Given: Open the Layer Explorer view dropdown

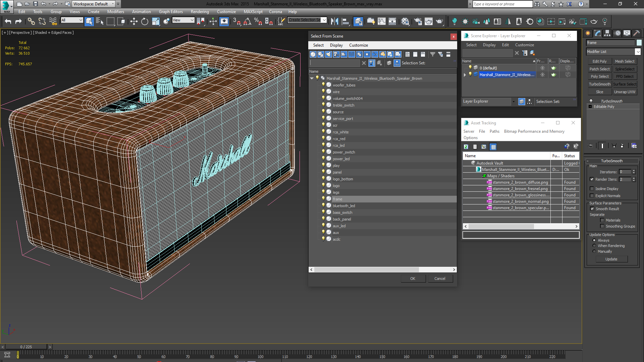Looking at the screenshot, I should point(513,102).
